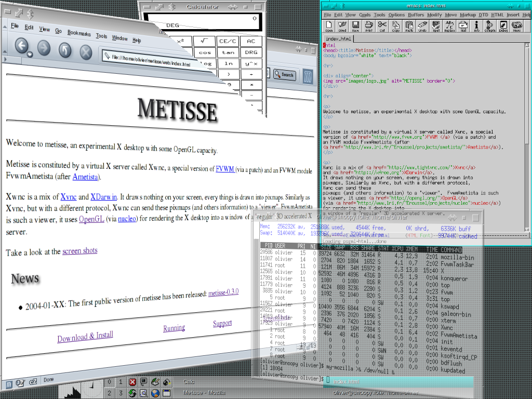This screenshot has width=532, height=399.
Task: Select the index.html buffer tab
Action: 340,38
